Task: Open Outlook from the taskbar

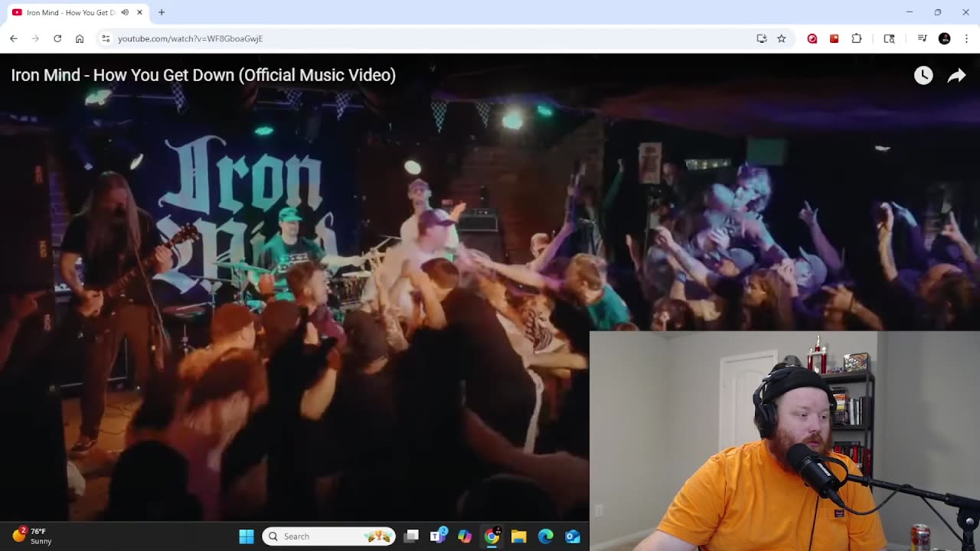Action: pyautogui.click(x=573, y=536)
